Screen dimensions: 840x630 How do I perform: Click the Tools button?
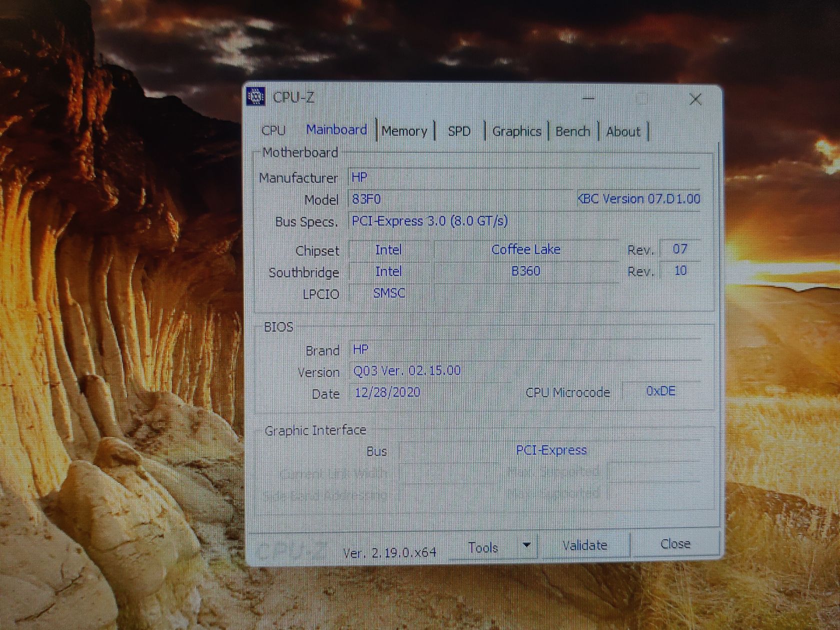coord(483,547)
